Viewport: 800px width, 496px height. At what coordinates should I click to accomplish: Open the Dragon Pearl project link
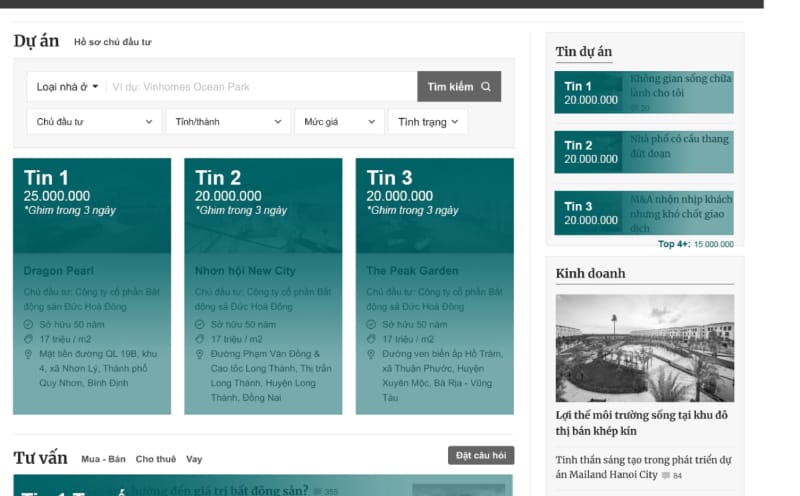point(59,271)
